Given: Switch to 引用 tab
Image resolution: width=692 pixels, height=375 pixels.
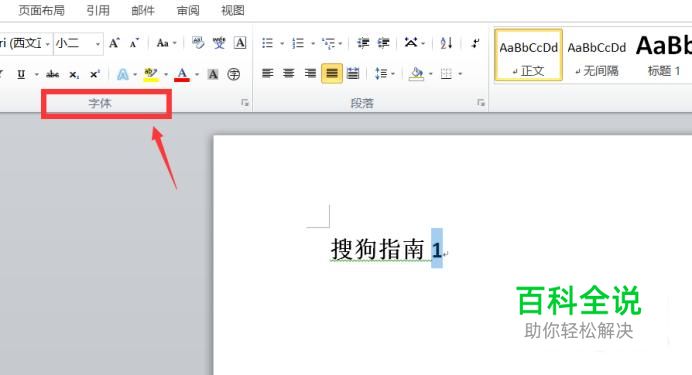Looking at the screenshot, I should coord(98,10).
